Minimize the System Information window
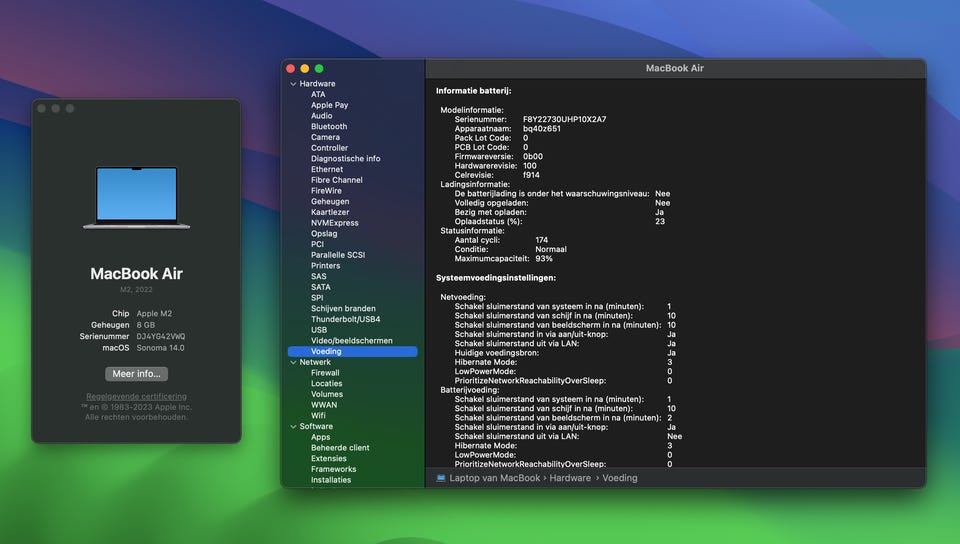This screenshot has width=960, height=544. click(305, 69)
